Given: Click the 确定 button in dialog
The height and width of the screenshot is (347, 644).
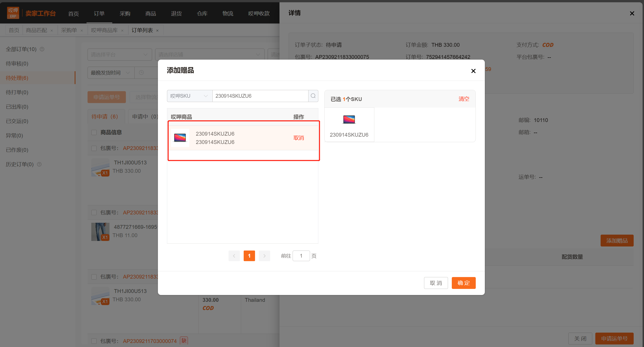Looking at the screenshot, I should 464,283.
